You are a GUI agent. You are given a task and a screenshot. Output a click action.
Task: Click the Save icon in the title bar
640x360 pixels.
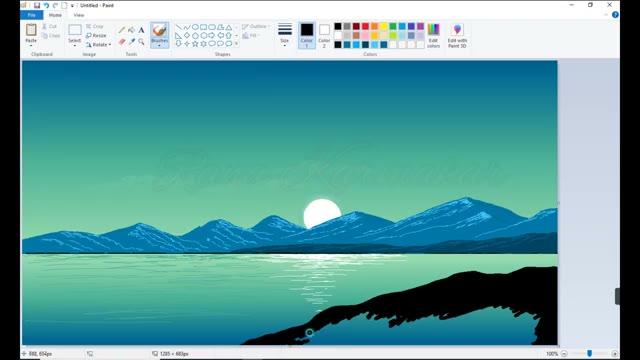[x=37, y=5]
